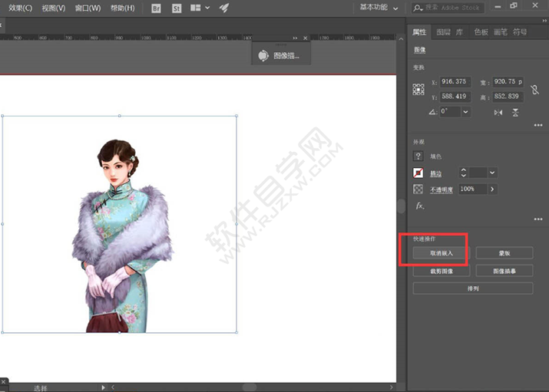Open the rotation angle dropdown
Screen dimensions: 549x392
click(465, 111)
